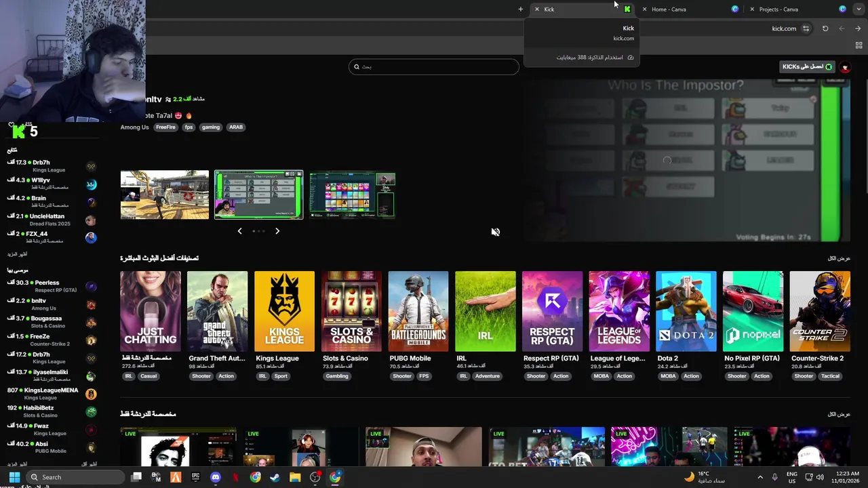Open Dota 2 category card
The image size is (868, 488).
[686, 311]
